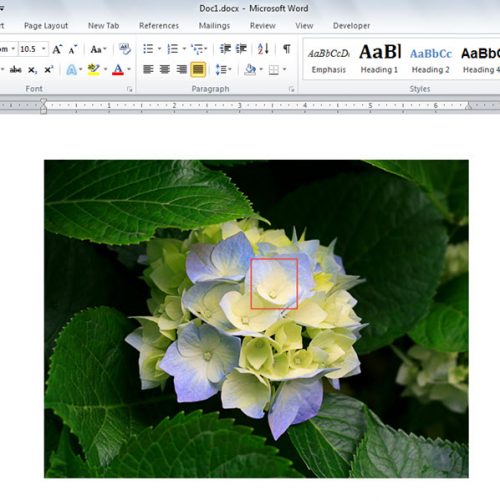Click the Clear Formatting icon
Screen dimensions: 500x501
(125, 49)
